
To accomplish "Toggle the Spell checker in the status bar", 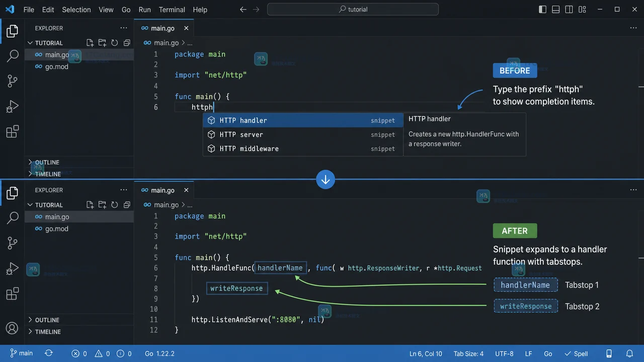I will [576, 353].
